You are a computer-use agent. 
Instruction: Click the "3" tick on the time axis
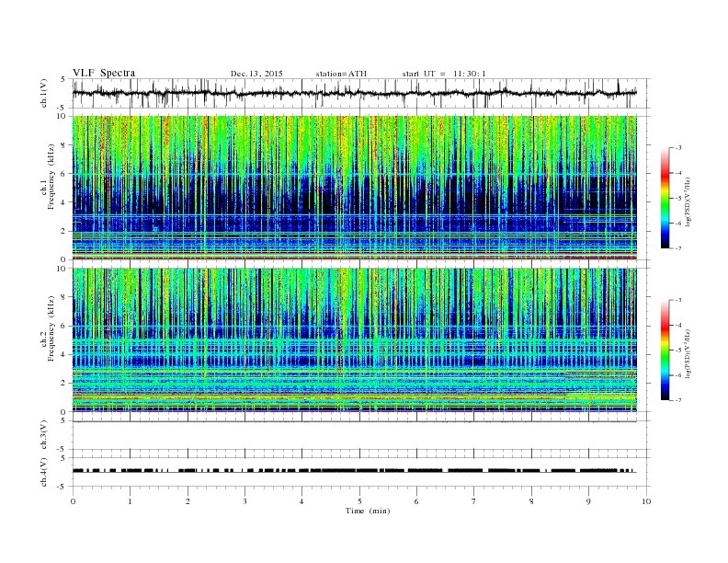pos(245,501)
